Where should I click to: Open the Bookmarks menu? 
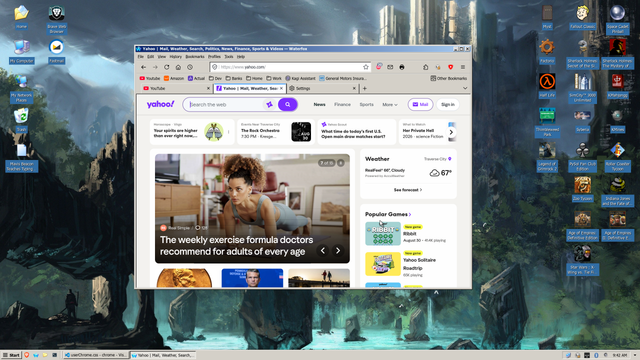[x=195, y=57]
